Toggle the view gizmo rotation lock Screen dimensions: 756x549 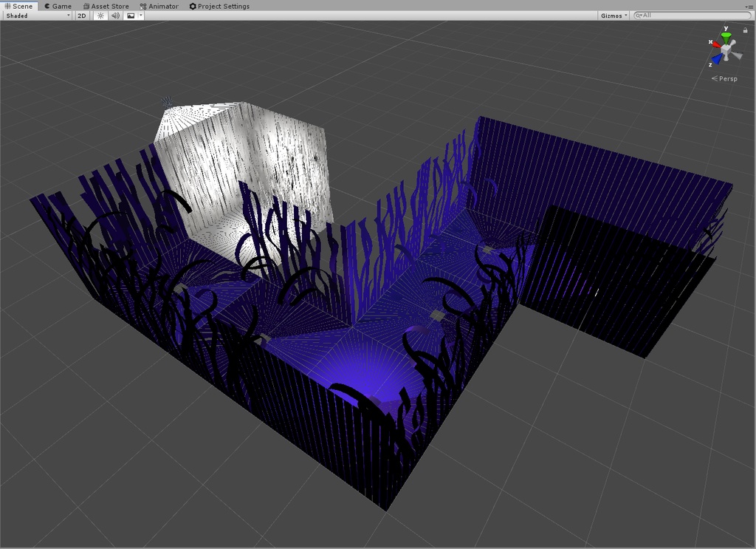[745, 30]
